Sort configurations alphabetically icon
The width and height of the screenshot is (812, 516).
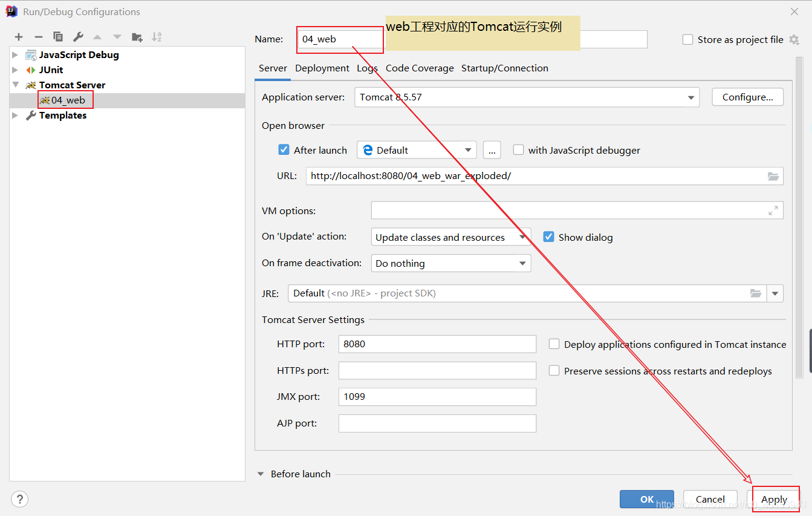pos(157,37)
